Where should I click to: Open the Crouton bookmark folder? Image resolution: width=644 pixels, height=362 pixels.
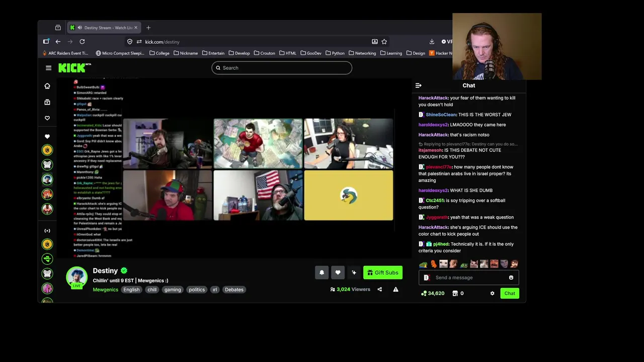(265, 53)
